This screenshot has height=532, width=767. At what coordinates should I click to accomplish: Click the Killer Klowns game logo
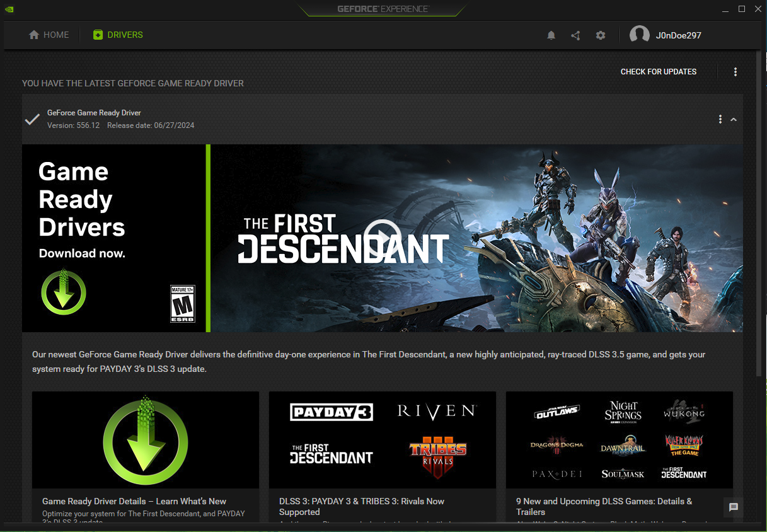(684, 445)
